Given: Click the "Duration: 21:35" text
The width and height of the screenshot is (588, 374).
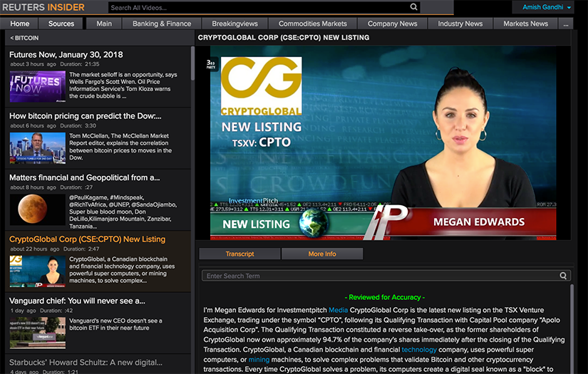Looking at the screenshot, I should pyautogui.click(x=80, y=64).
